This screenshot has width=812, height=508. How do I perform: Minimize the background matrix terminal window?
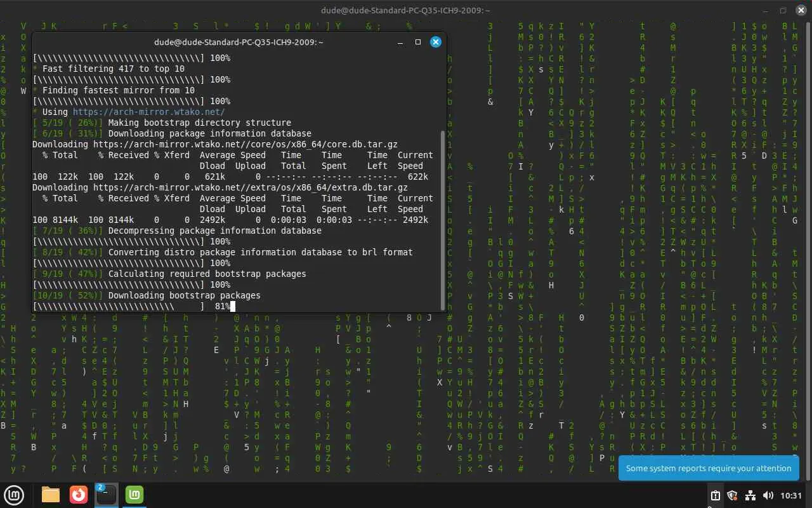pyautogui.click(x=765, y=10)
